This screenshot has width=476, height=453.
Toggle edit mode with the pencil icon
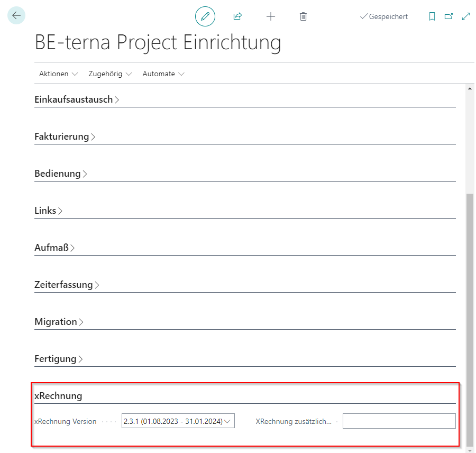[205, 16]
